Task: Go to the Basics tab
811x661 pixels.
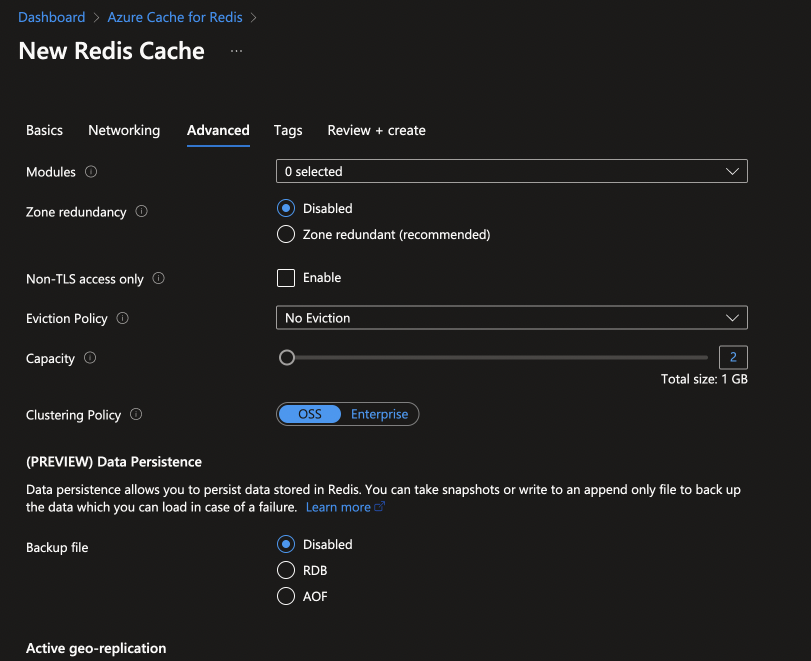Action: coord(44,130)
